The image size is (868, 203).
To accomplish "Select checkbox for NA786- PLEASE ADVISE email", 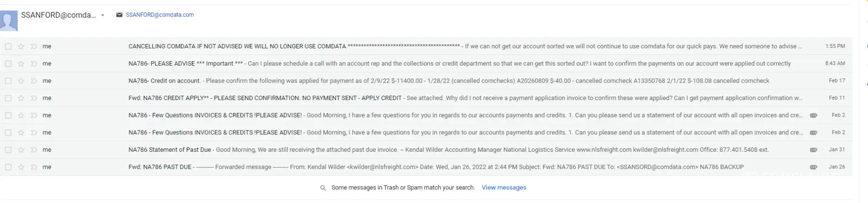I will click(8, 64).
